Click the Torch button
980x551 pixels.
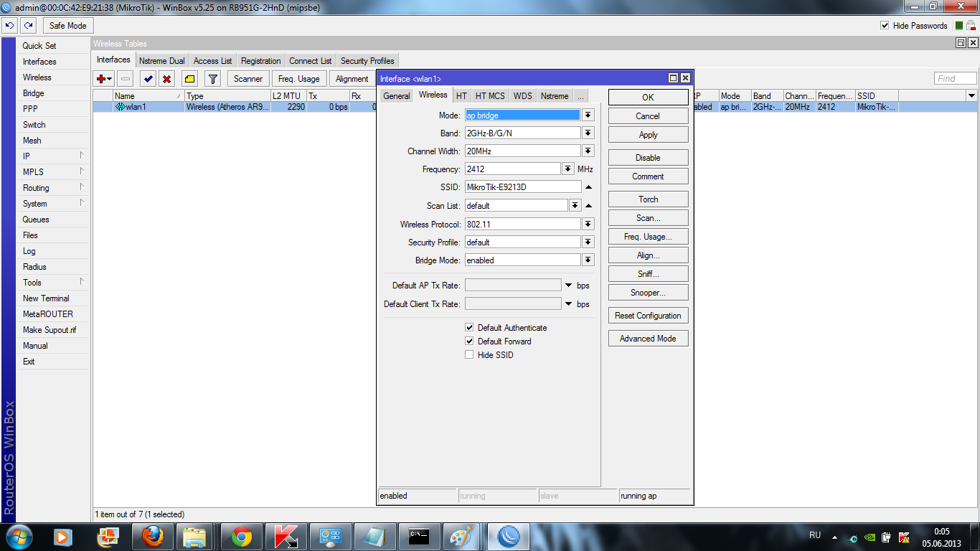648,199
